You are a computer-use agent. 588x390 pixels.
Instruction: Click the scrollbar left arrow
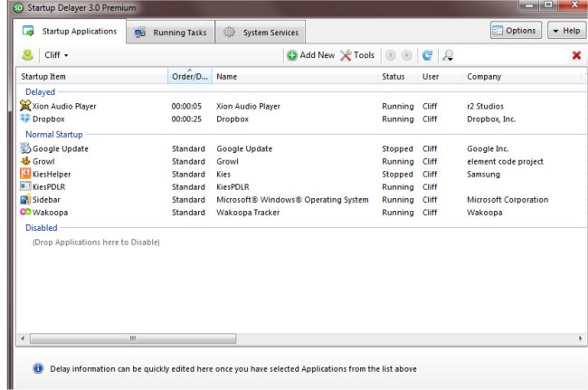click(x=23, y=338)
